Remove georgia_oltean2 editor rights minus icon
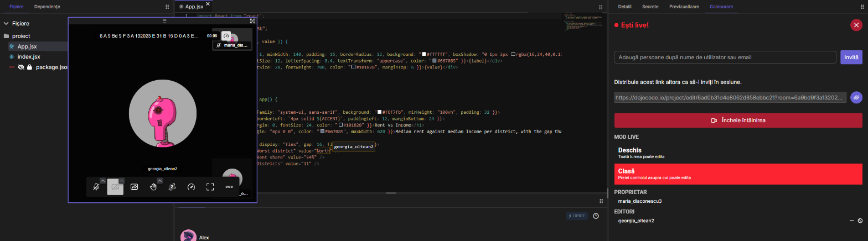The image size is (868, 241). click(852, 221)
